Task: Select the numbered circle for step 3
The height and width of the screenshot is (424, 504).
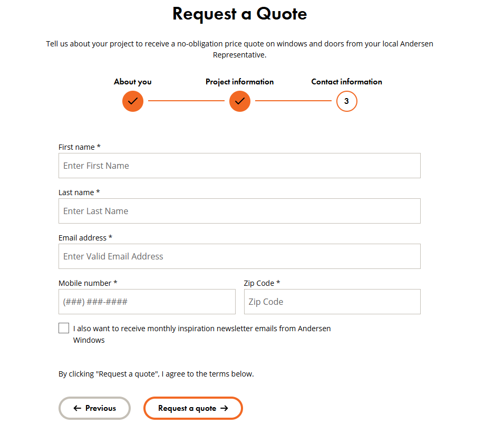Action: [346, 101]
